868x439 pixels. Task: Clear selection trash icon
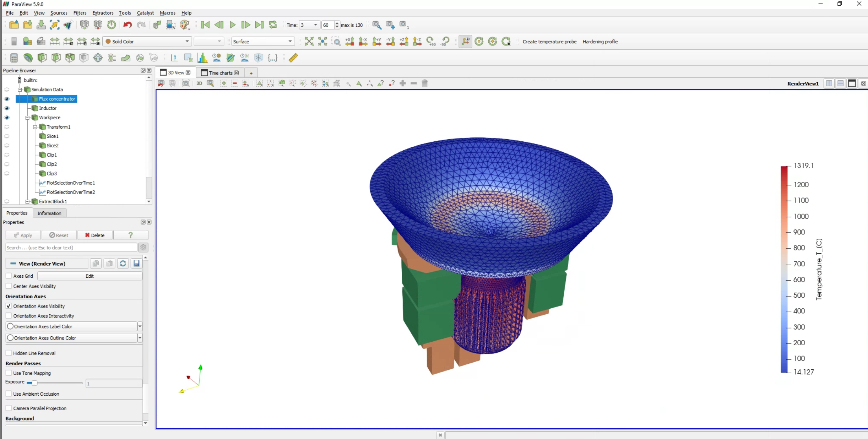425,83
